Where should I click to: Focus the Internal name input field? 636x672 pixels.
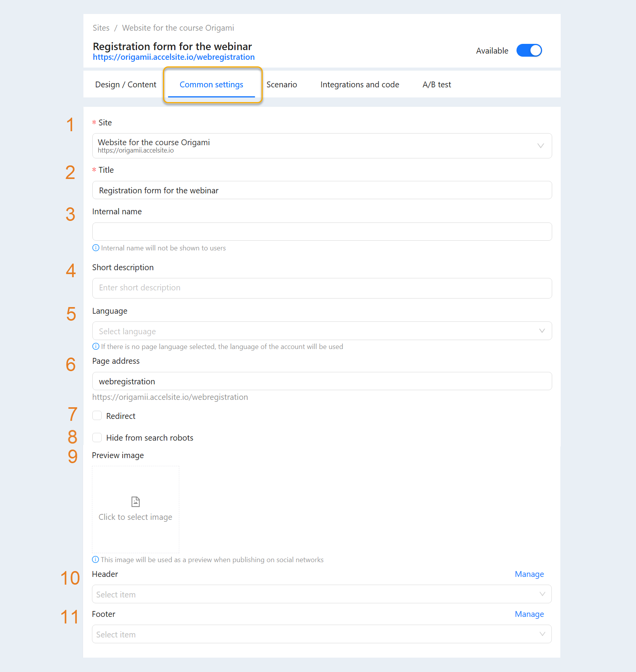point(322,231)
